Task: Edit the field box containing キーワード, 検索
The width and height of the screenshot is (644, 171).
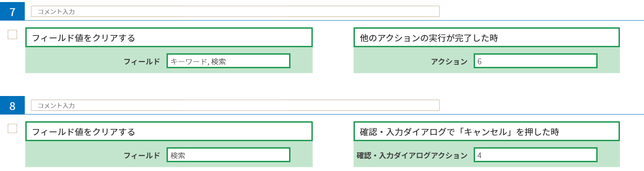Action: (x=229, y=61)
